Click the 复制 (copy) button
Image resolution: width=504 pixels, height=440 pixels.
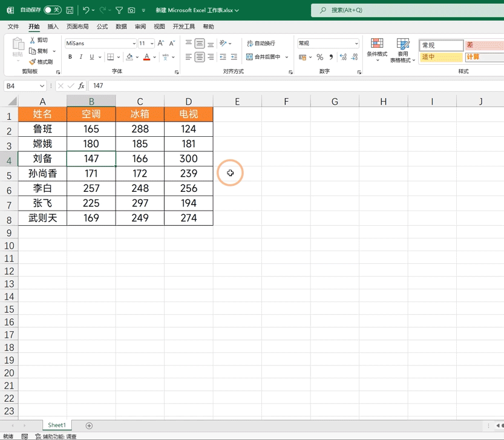tap(39, 51)
